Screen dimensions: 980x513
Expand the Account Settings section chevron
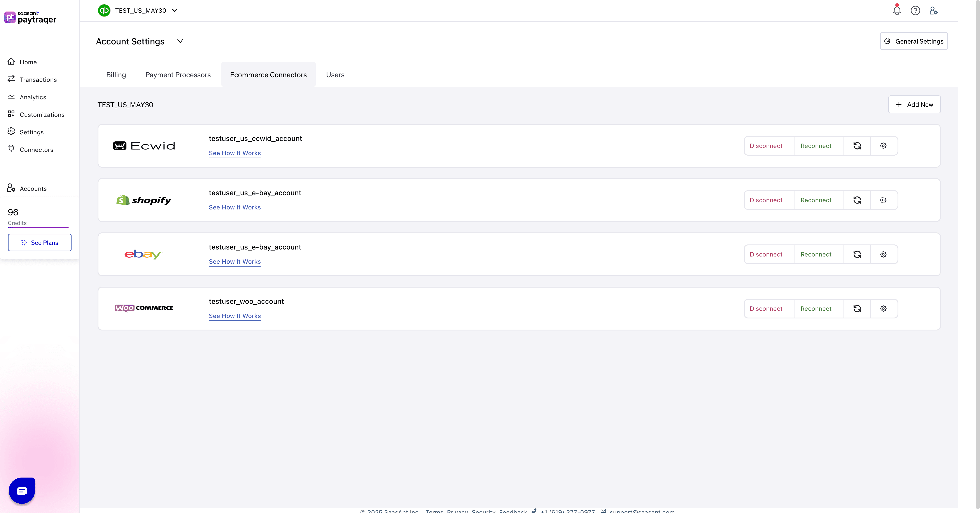point(180,41)
